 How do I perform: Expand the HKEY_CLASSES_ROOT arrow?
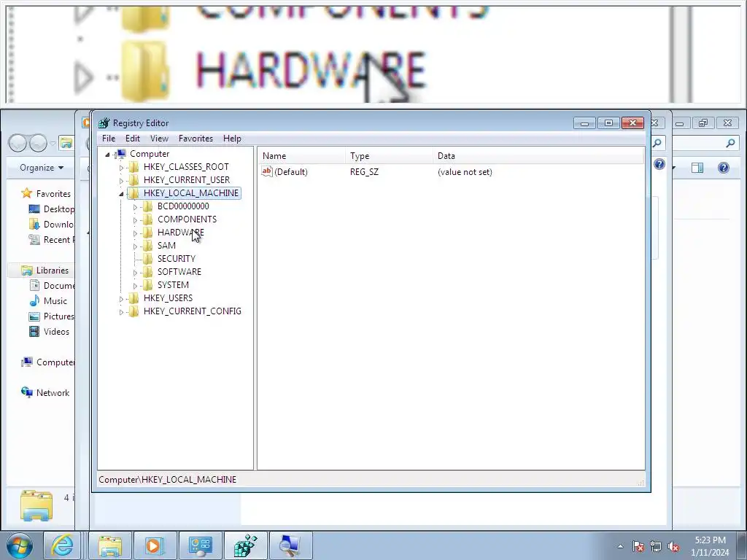[x=121, y=168]
